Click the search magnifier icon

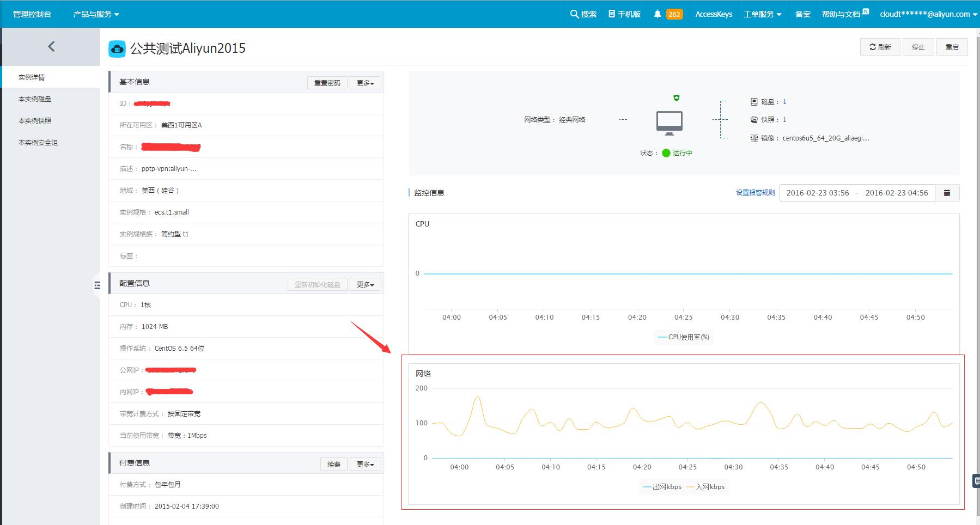[x=574, y=14]
